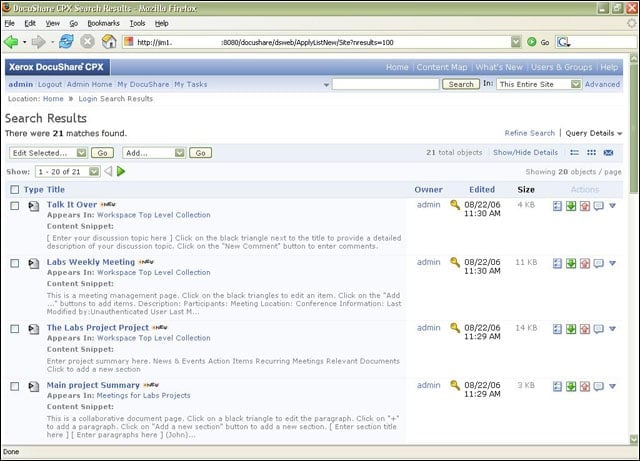Open the Edit menu
Screen dimensions: 640x461
[30, 23]
